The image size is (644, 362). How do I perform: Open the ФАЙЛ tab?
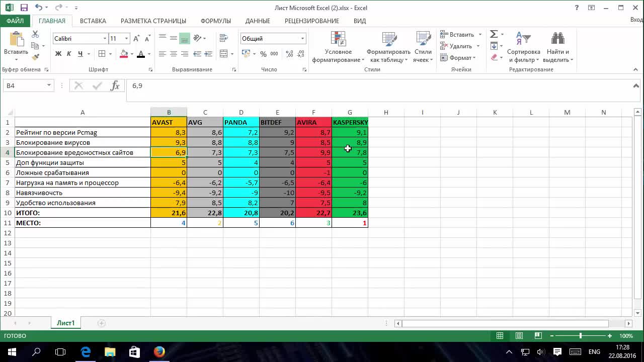click(15, 21)
